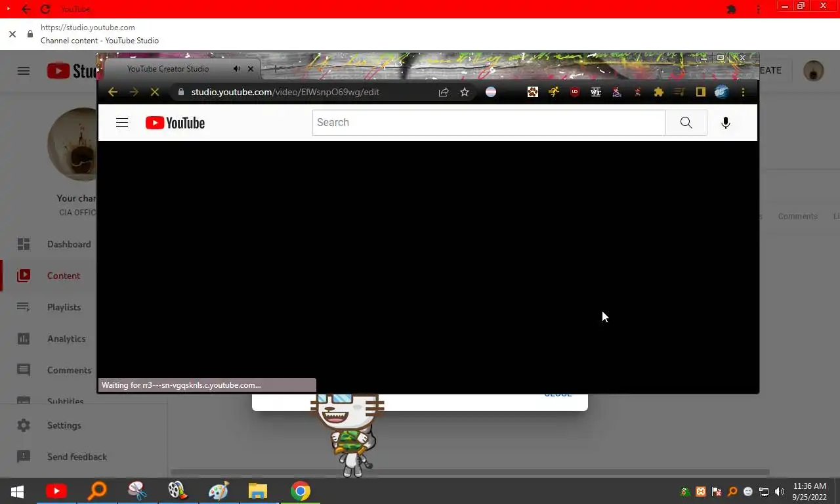
Task: Open Chrome profile avatar
Action: point(721,92)
